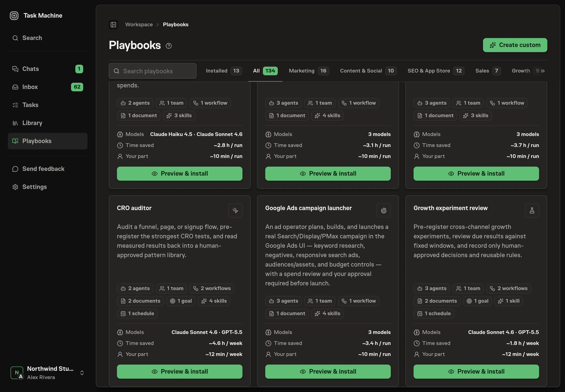Open Settings in the sidebar
Image resolution: width=565 pixels, height=392 pixels.
[x=48, y=187]
